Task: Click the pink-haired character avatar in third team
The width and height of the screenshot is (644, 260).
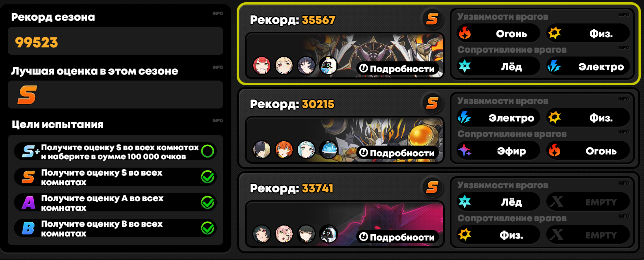Action: (284, 234)
